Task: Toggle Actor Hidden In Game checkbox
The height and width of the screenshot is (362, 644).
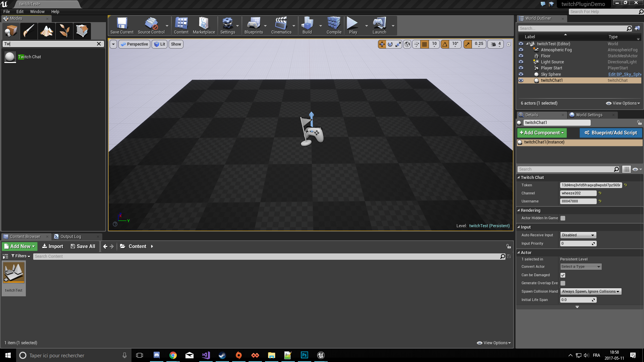Action: [x=562, y=218]
